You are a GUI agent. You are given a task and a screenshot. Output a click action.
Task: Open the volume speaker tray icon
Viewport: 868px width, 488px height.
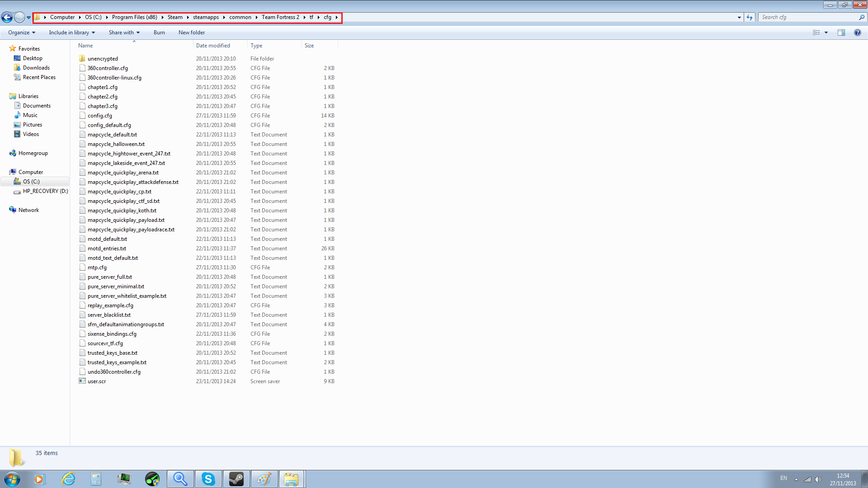click(818, 479)
